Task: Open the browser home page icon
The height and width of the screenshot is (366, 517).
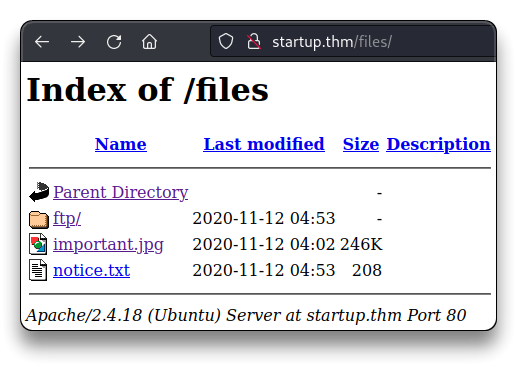Action: pyautogui.click(x=149, y=42)
